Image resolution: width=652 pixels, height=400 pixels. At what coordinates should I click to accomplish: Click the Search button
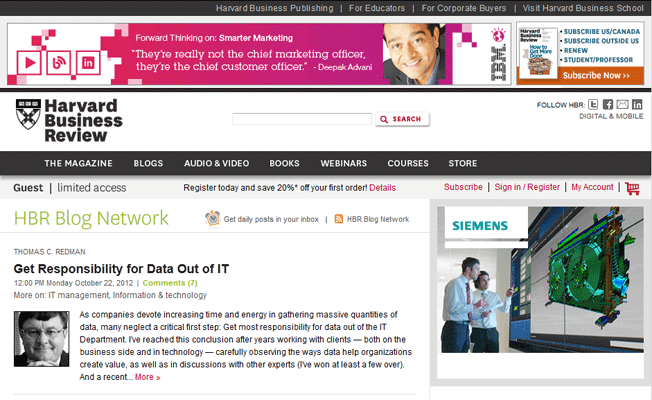[402, 119]
